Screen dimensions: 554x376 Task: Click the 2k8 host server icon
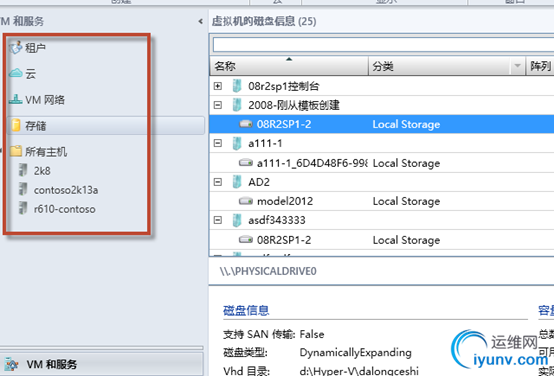[x=23, y=170]
